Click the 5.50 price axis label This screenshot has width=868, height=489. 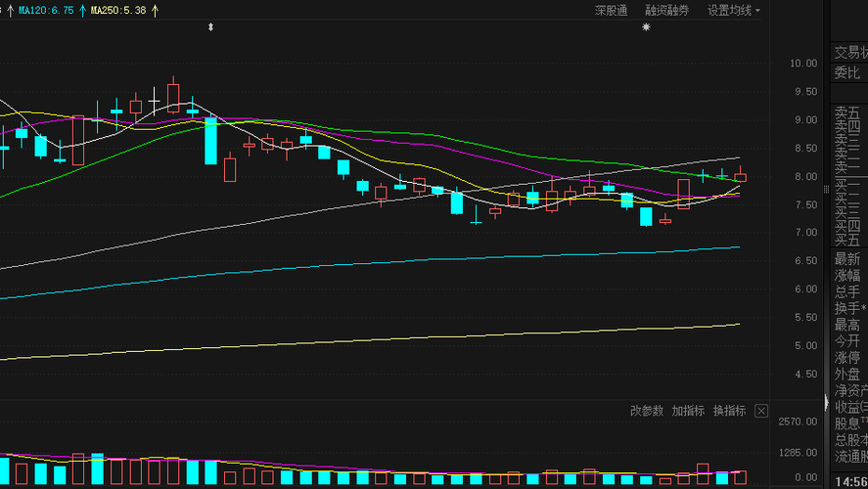[806, 317]
